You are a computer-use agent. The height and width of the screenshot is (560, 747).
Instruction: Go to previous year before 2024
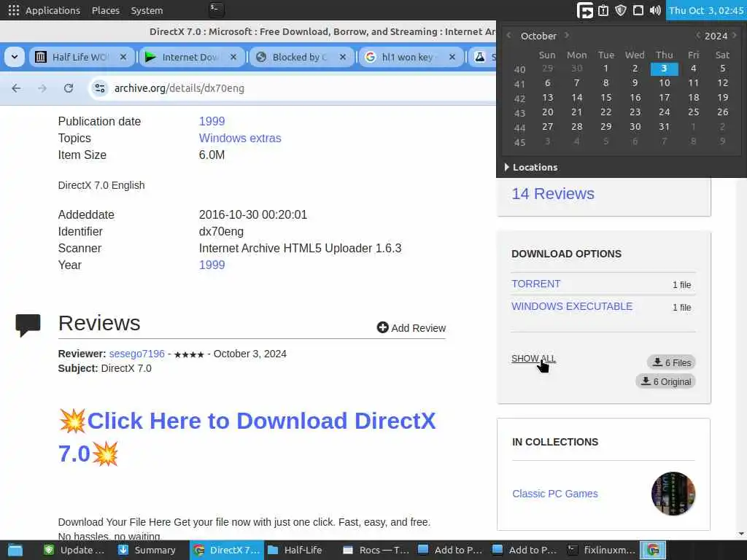[x=698, y=35]
